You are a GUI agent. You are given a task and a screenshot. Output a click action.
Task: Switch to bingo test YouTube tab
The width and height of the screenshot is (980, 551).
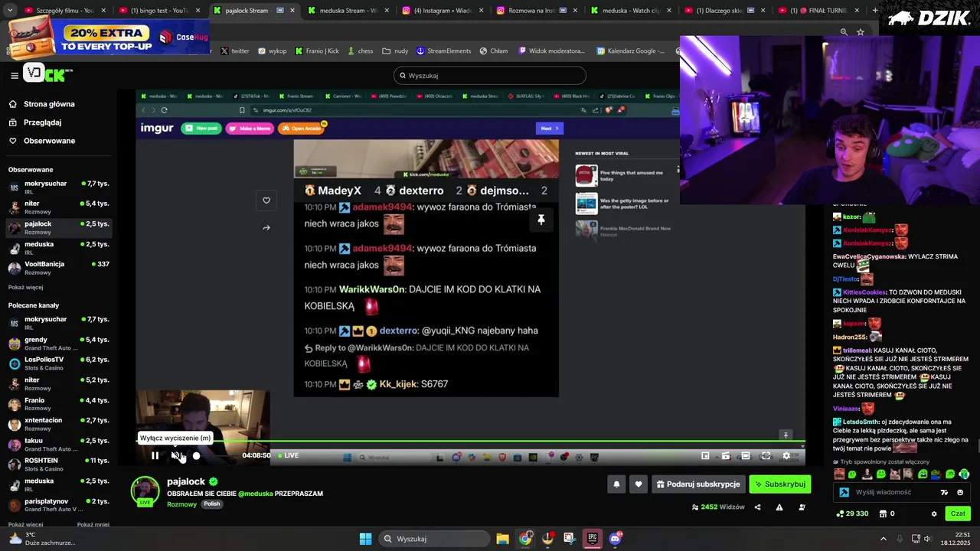pyautogui.click(x=159, y=11)
